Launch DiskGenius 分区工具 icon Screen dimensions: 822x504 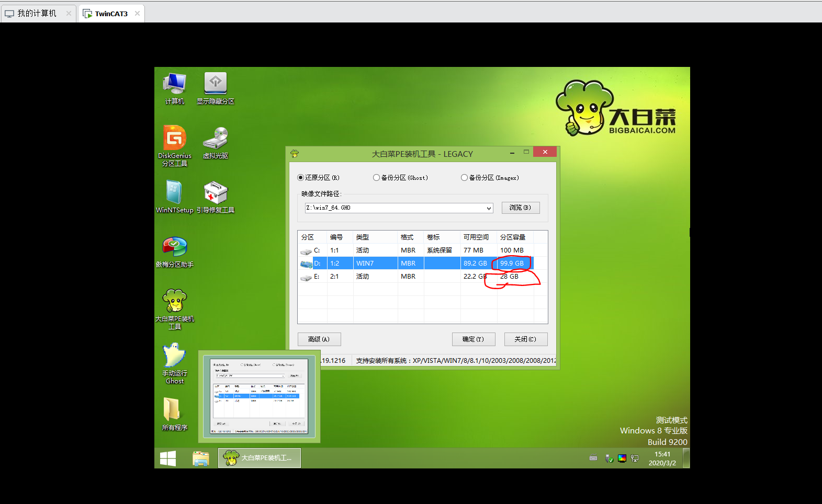click(175, 146)
